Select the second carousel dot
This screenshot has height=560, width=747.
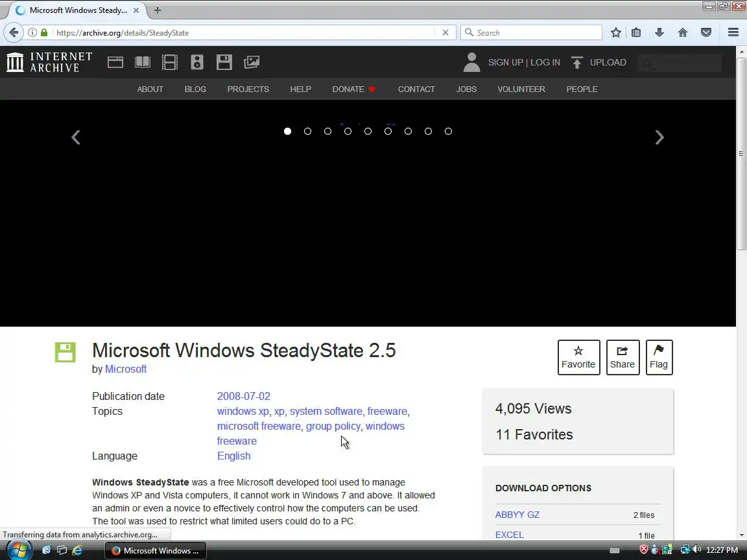coord(308,131)
